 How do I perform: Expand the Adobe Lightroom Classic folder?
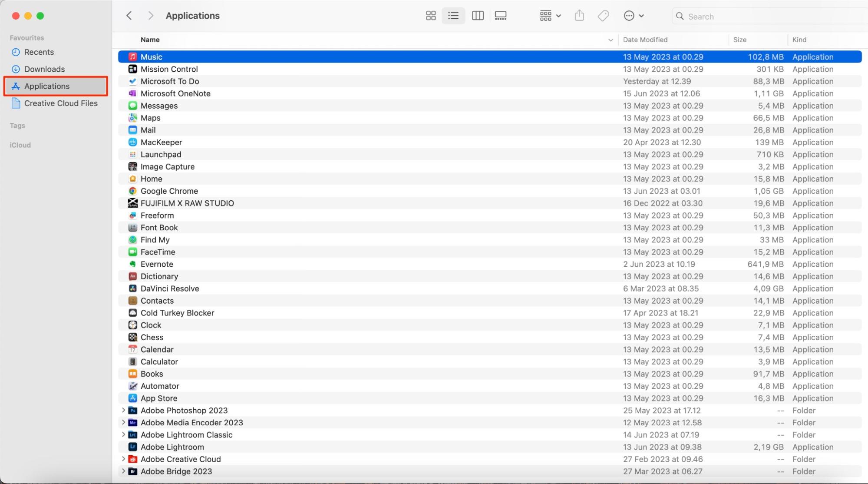point(123,434)
